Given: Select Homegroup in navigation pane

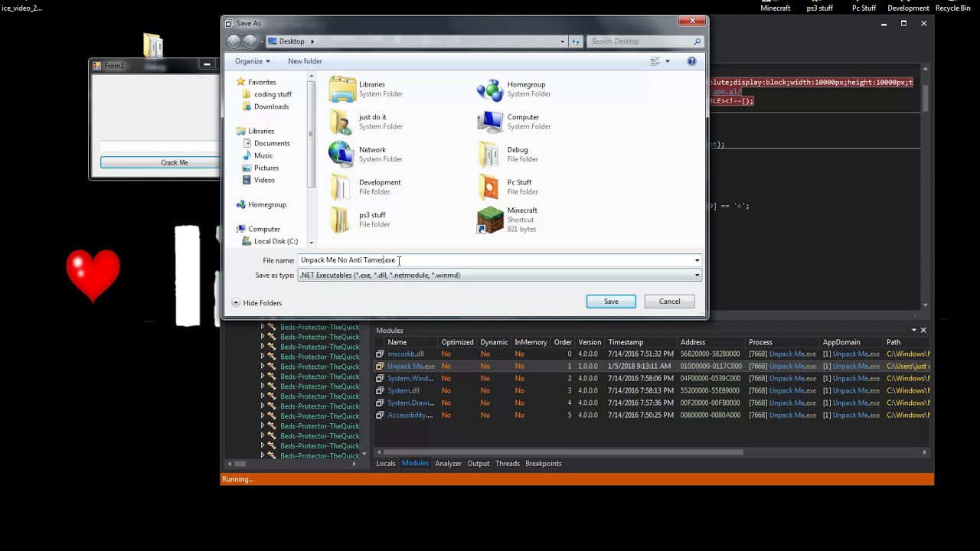Looking at the screenshot, I should click(x=266, y=204).
